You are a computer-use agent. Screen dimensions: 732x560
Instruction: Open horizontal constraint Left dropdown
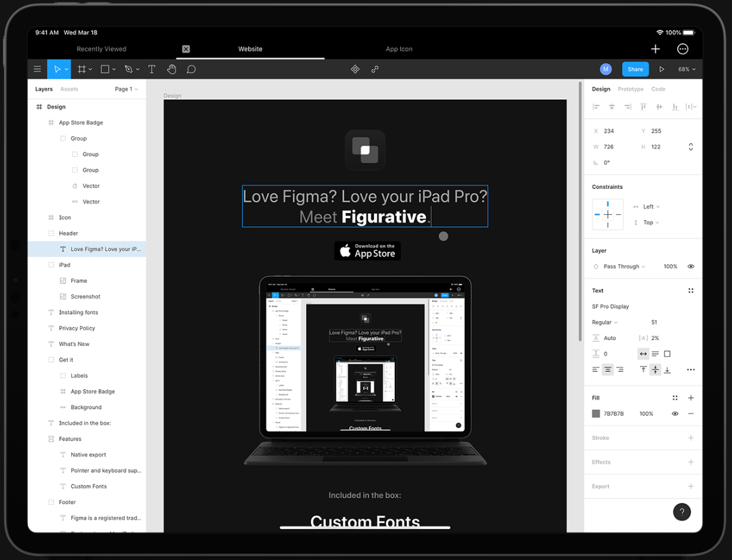point(652,207)
